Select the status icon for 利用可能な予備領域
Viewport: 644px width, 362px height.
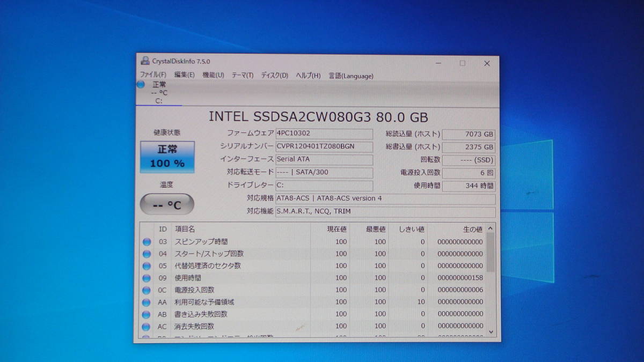(146, 302)
